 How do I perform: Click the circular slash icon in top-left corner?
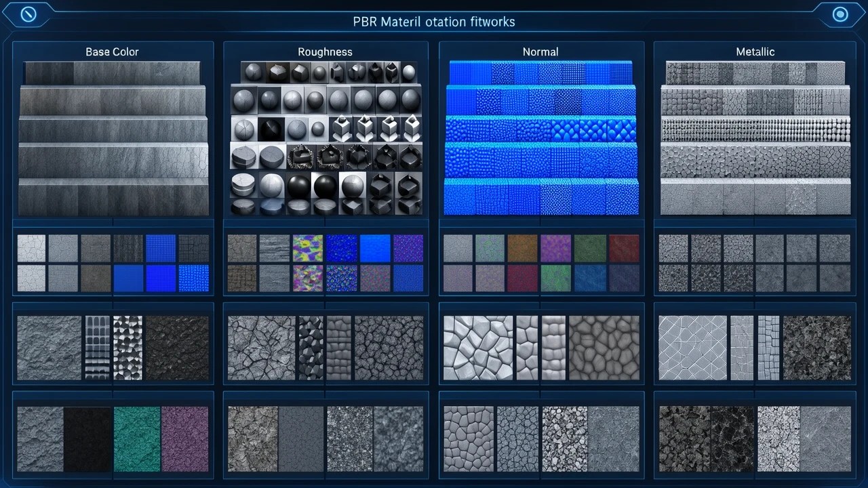28,14
